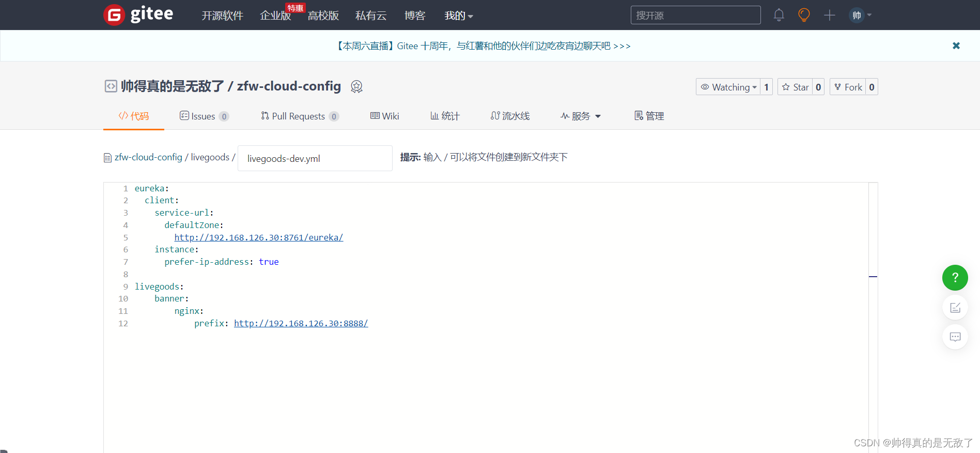Screen dimensions: 980x453
Task: Open the 管理 tab
Action: pos(649,116)
